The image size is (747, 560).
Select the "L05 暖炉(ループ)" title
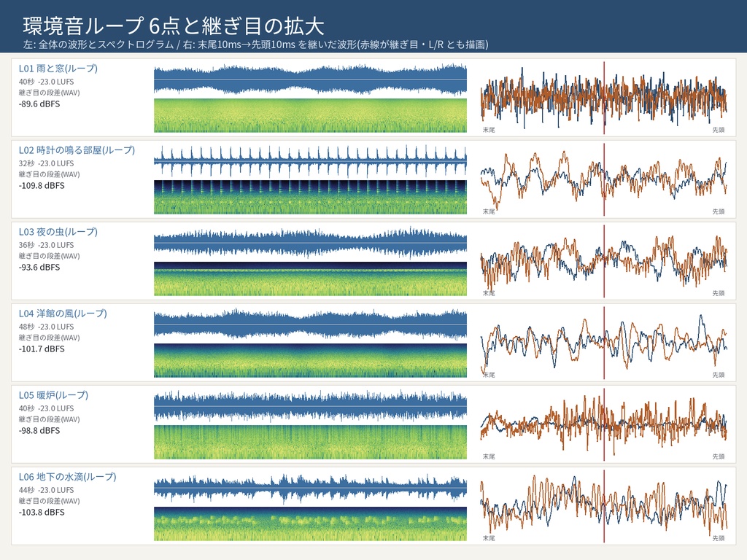53,395
